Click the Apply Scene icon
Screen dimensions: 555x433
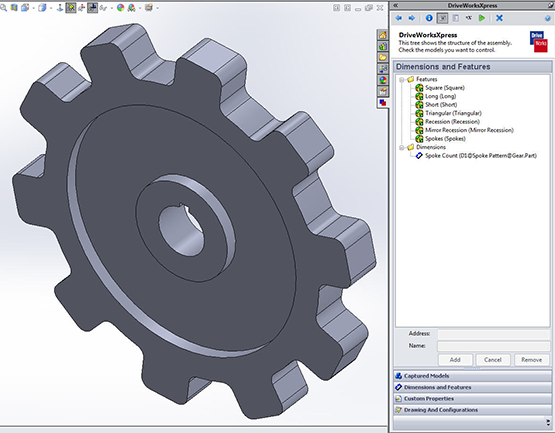[x=132, y=7]
